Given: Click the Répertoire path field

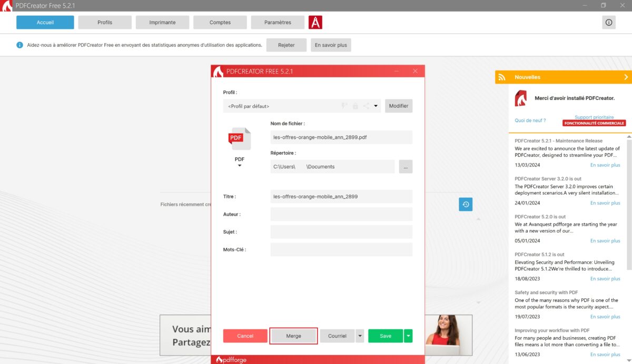Looking at the screenshot, I should [x=332, y=167].
